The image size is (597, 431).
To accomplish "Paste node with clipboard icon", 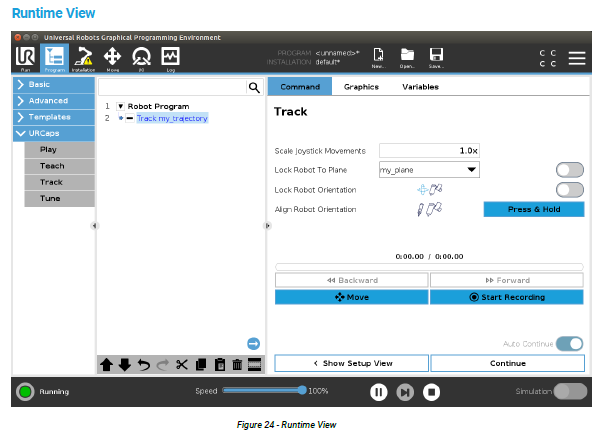I will [x=219, y=365].
